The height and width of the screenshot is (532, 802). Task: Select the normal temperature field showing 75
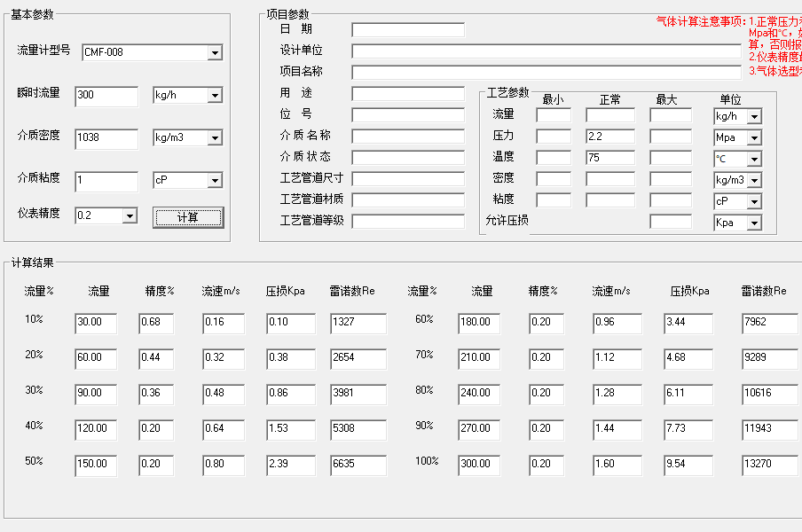[609, 158]
